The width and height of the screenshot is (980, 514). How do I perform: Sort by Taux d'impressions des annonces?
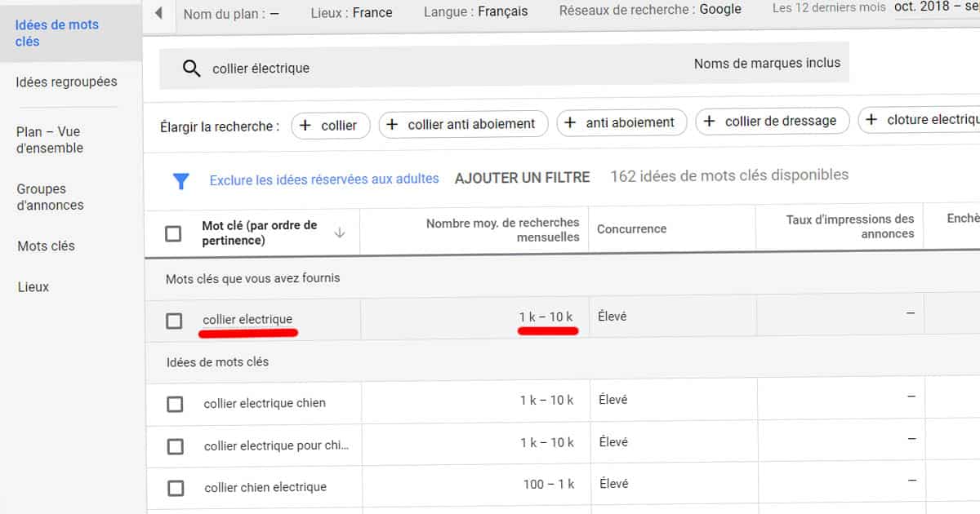pyautogui.click(x=850, y=226)
